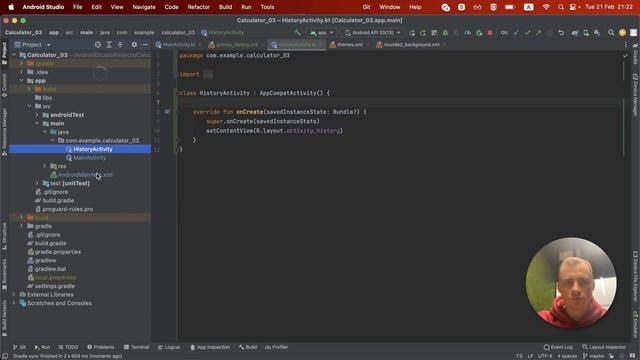Collapse the Calculator_03 root folder

tap(14, 55)
